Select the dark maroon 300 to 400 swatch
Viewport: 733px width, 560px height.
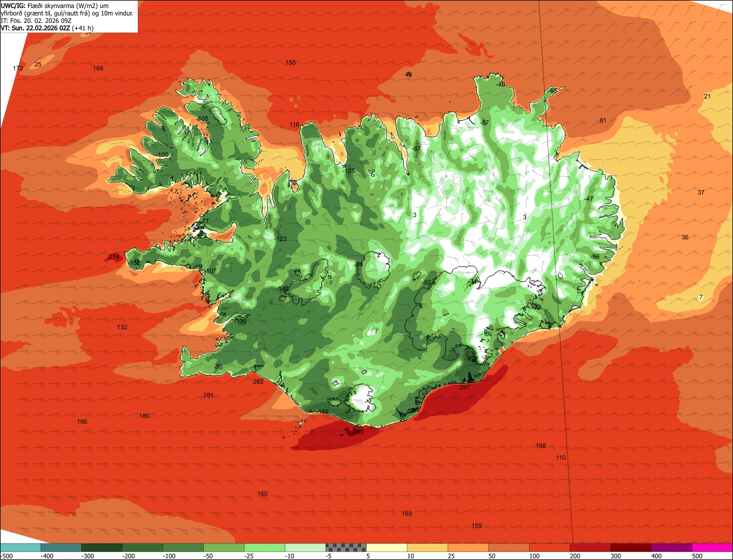[630, 547]
